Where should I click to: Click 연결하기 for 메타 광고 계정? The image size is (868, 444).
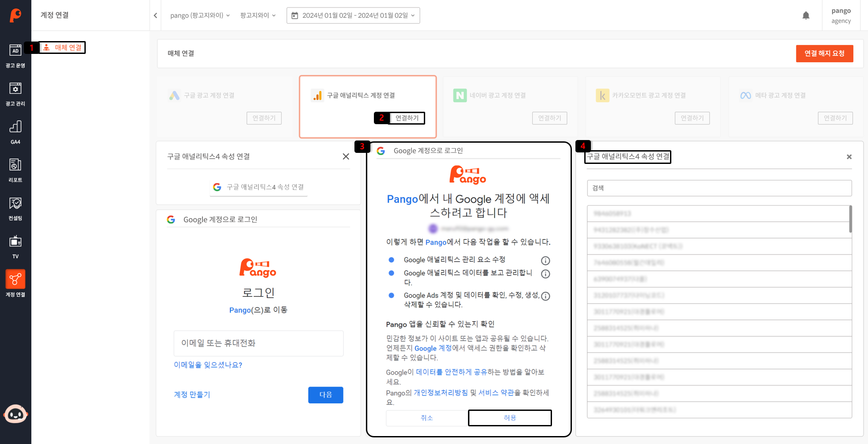pyautogui.click(x=835, y=118)
